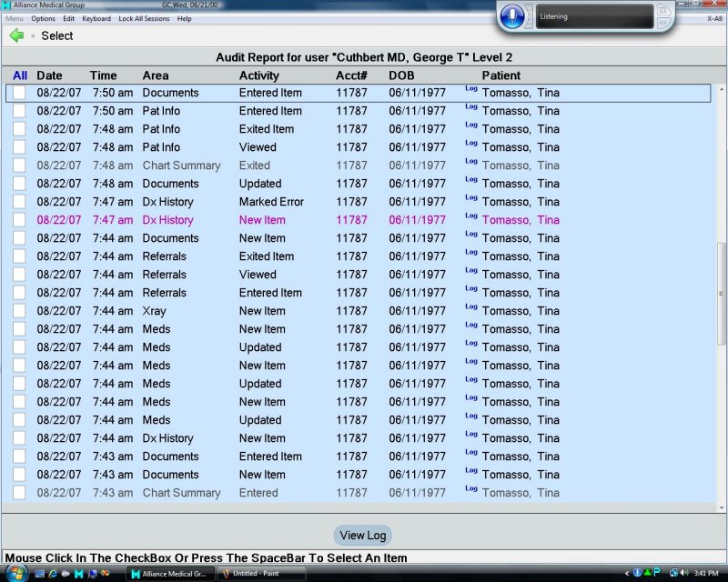Open the Log icon for the Xray row
728x582 pixels.
click(470, 307)
